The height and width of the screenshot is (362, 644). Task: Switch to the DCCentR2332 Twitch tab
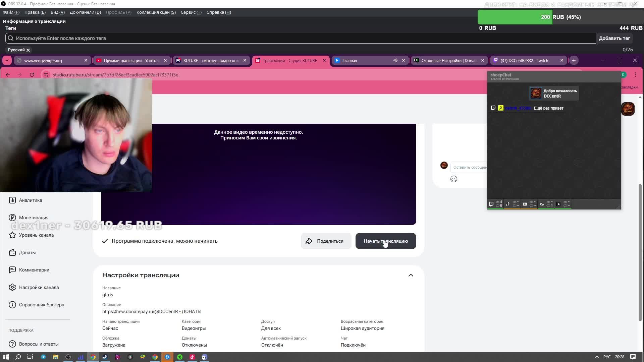[x=524, y=60]
